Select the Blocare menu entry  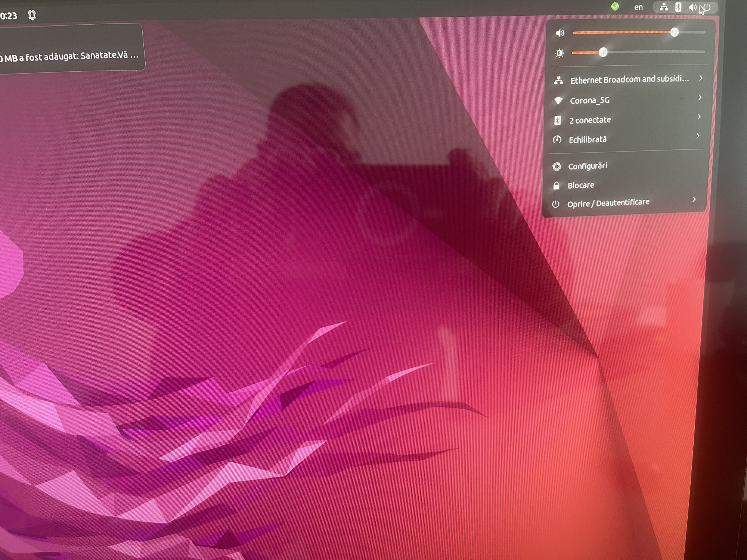coord(581,185)
